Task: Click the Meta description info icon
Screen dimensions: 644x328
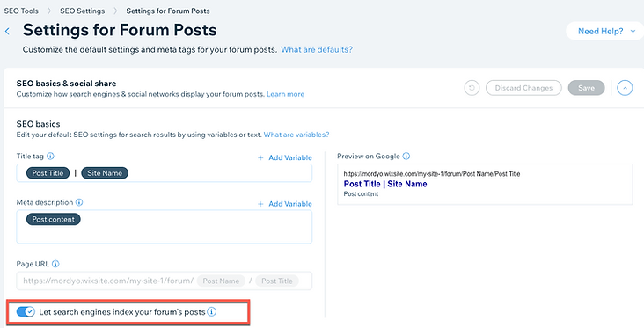Action: (x=79, y=202)
